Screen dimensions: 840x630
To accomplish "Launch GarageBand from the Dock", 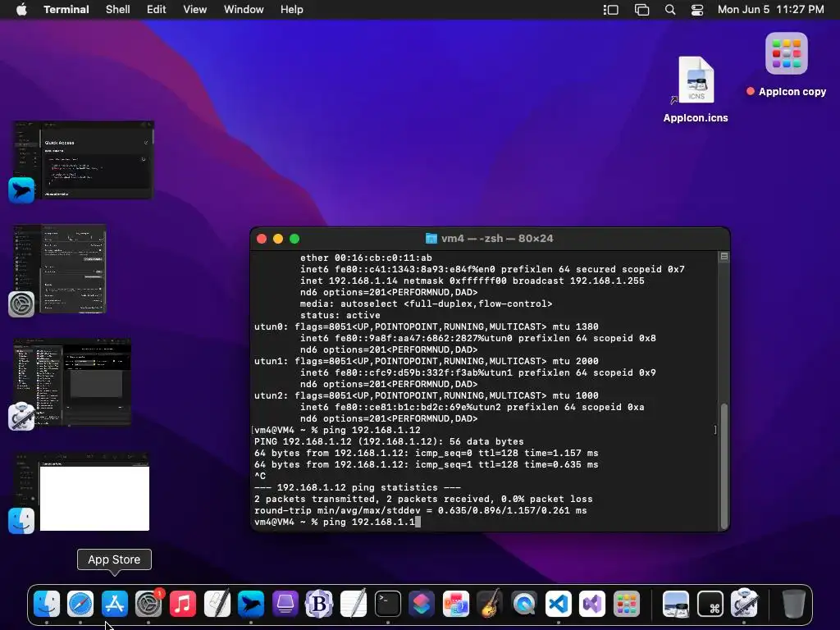I will [490, 604].
